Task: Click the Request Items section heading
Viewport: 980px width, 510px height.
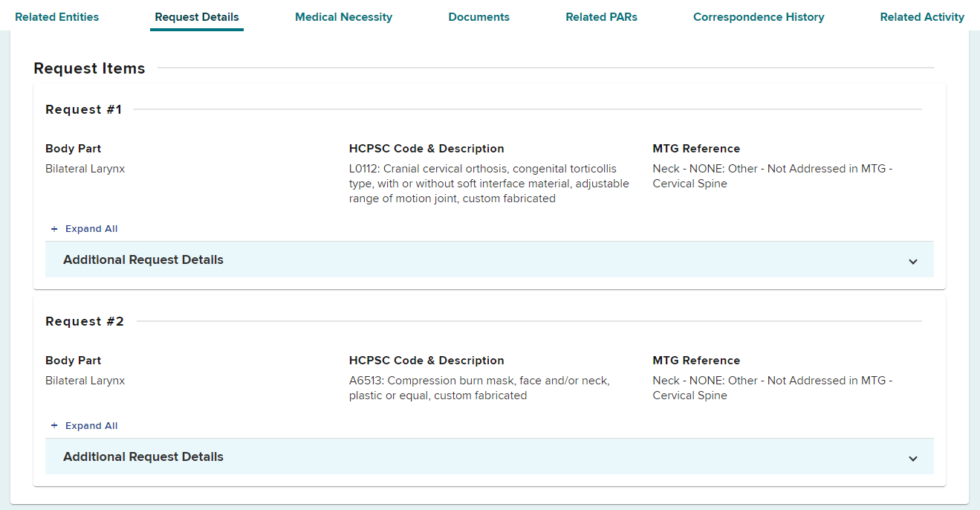Action: pos(89,68)
